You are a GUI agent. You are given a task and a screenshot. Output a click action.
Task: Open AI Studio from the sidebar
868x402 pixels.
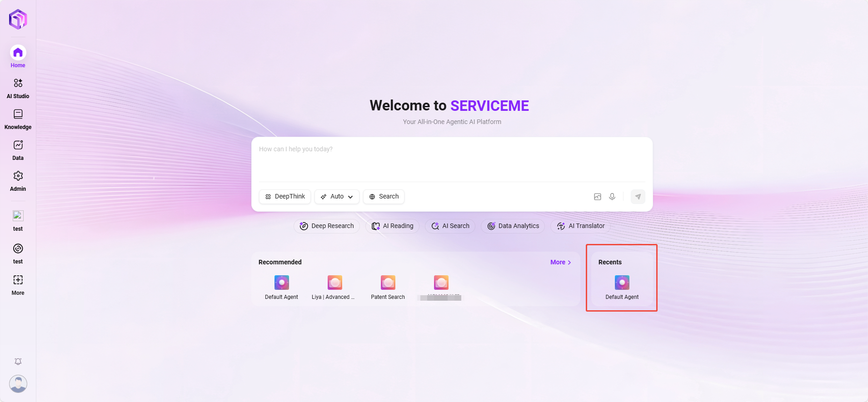click(18, 88)
